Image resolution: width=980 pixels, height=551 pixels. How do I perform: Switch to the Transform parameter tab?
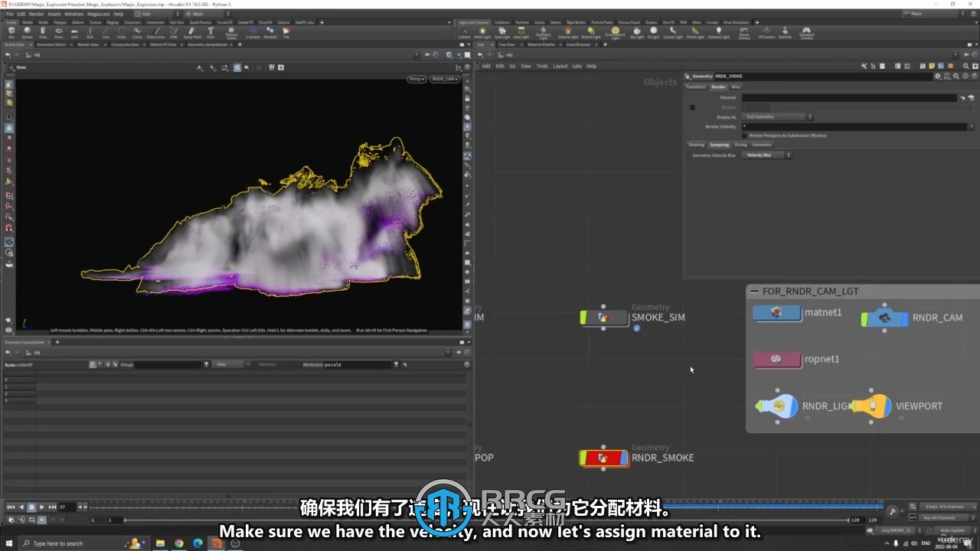coord(695,87)
